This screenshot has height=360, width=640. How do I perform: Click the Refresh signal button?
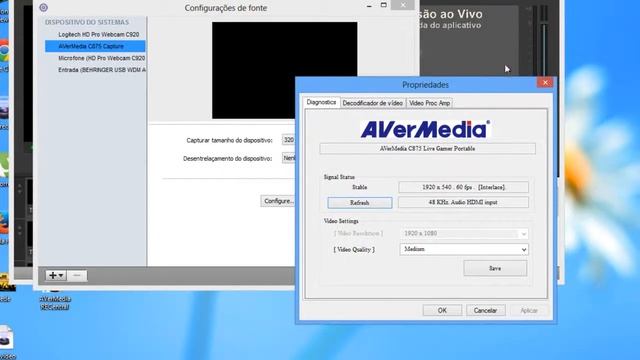(x=360, y=202)
